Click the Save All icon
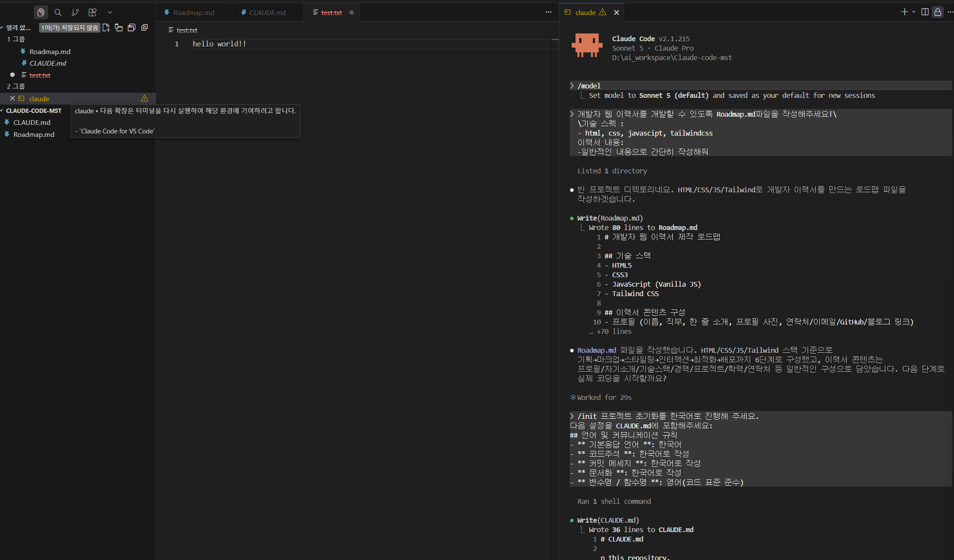The height and width of the screenshot is (560, 954). [x=132, y=27]
